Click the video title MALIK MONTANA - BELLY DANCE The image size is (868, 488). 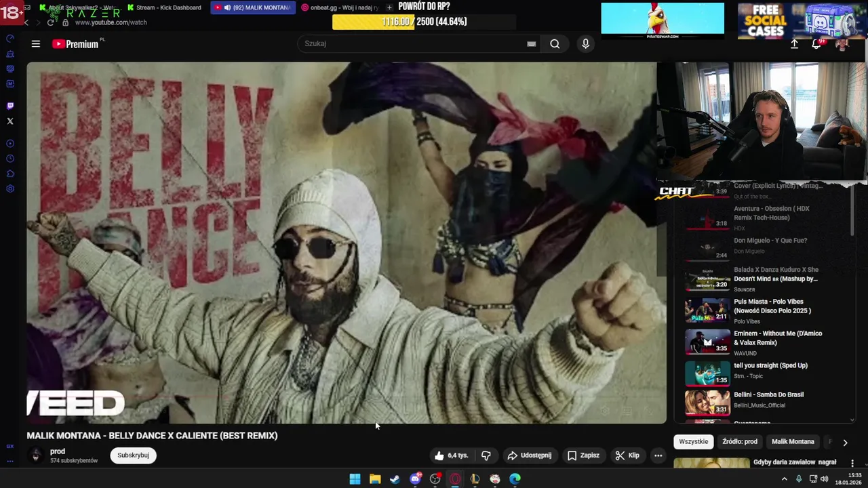(x=152, y=436)
